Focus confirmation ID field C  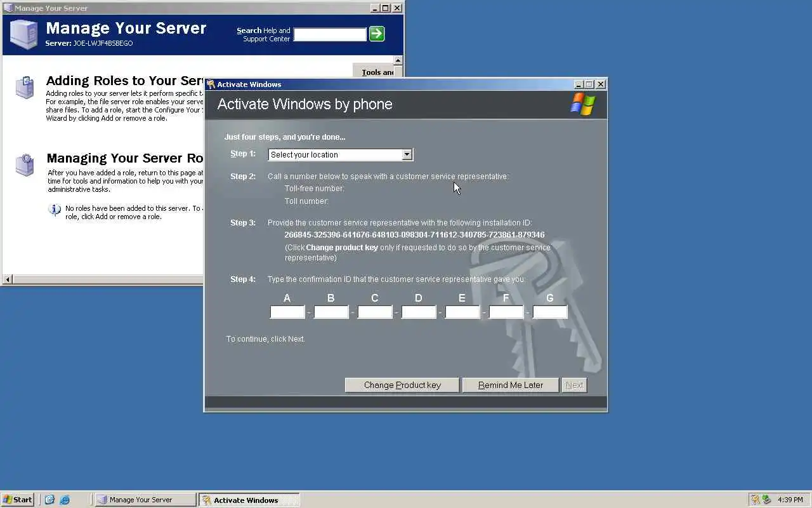click(375, 312)
